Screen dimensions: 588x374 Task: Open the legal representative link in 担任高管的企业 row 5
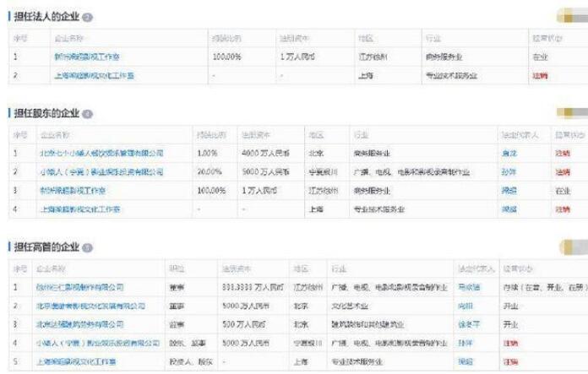click(465, 362)
